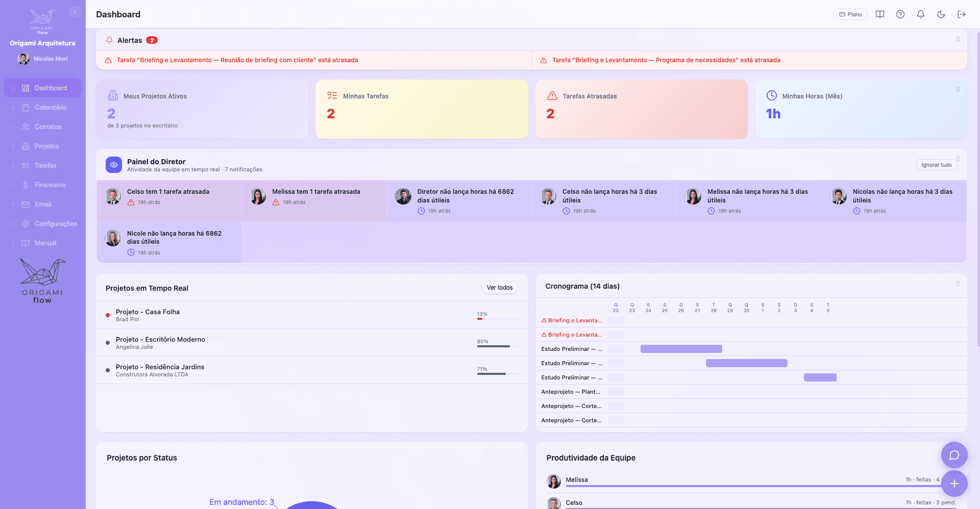Screen dimensions: 980x509
Task: Toggle dark mode moon icon
Action: point(941,14)
